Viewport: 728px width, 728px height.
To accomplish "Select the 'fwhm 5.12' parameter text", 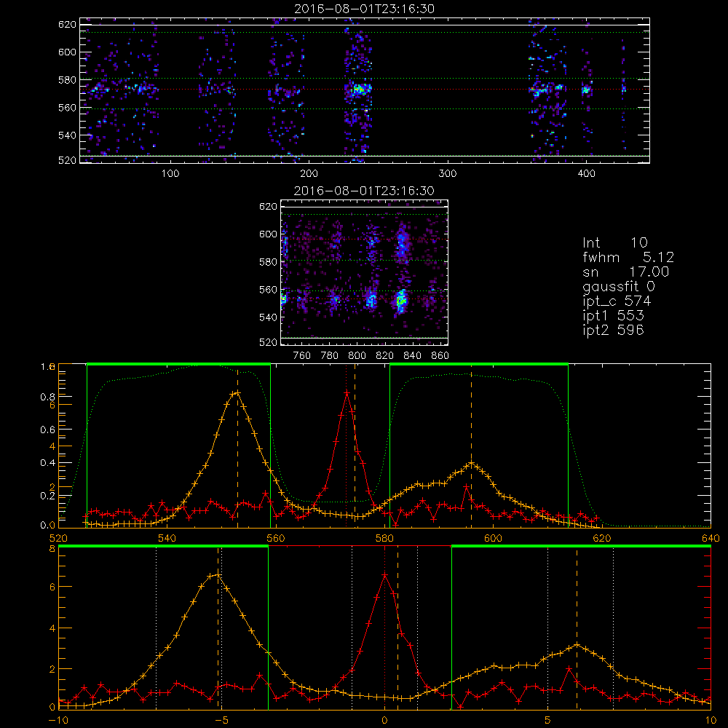I will click(628, 257).
